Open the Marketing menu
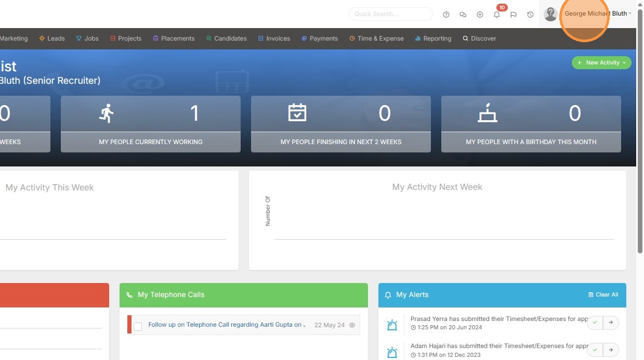 (x=14, y=38)
